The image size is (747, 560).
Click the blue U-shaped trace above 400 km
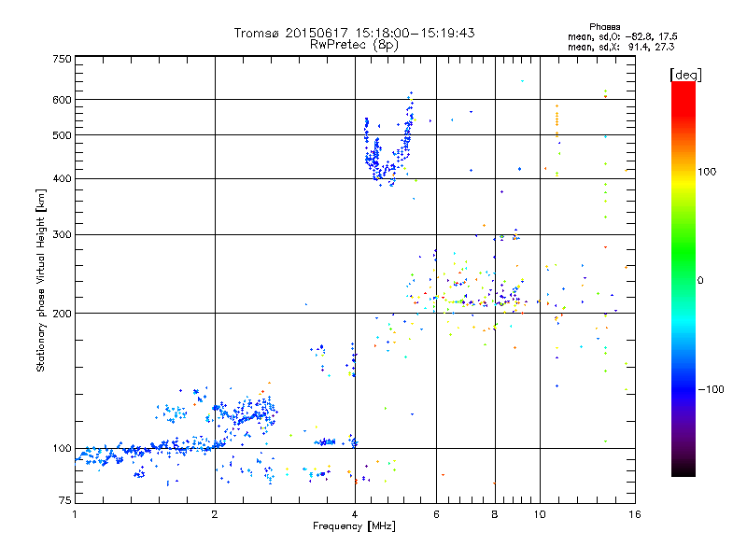(x=388, y=141)
